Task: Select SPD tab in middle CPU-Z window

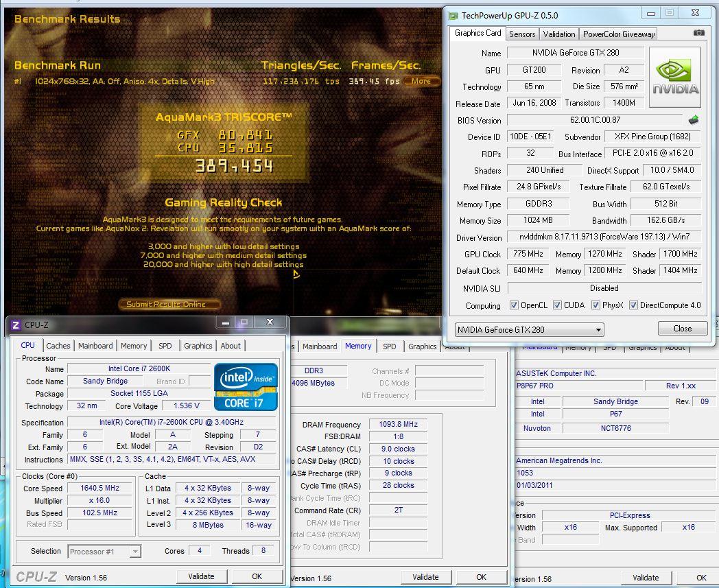Action: click(389, 346)
